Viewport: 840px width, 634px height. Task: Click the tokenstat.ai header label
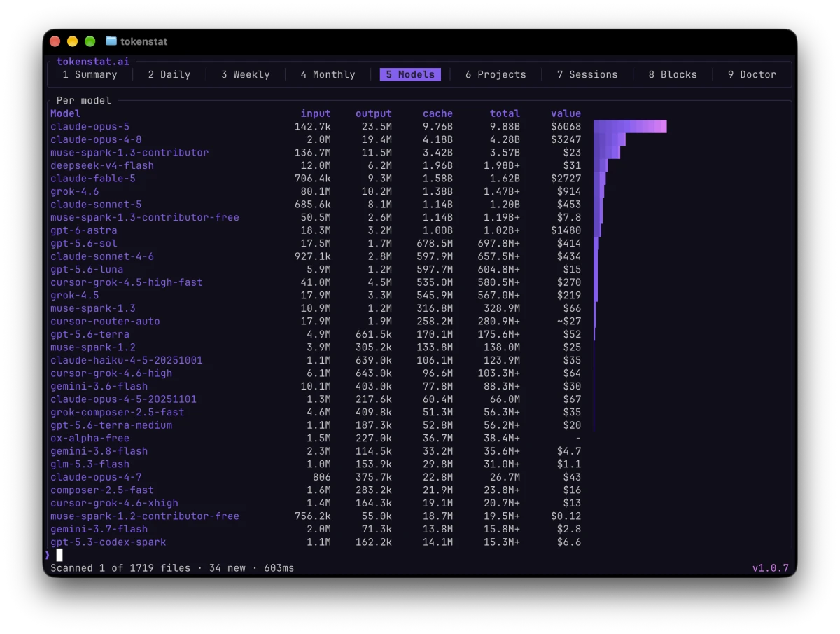coord(93,62)
